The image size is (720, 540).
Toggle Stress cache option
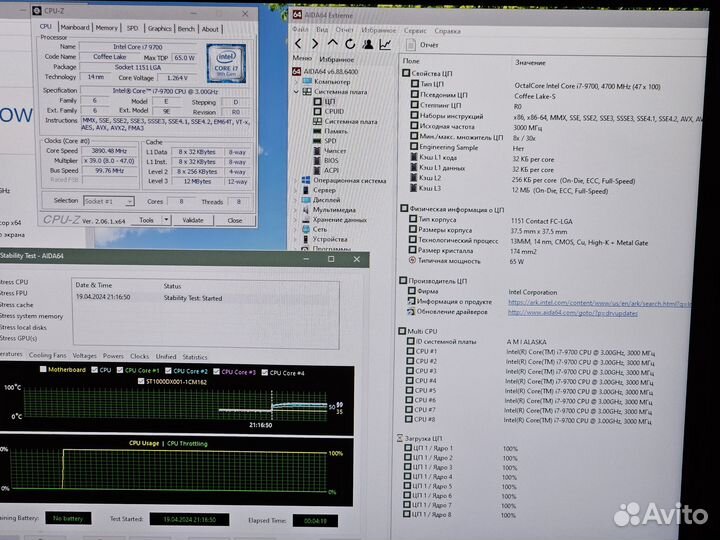point(17,304)
